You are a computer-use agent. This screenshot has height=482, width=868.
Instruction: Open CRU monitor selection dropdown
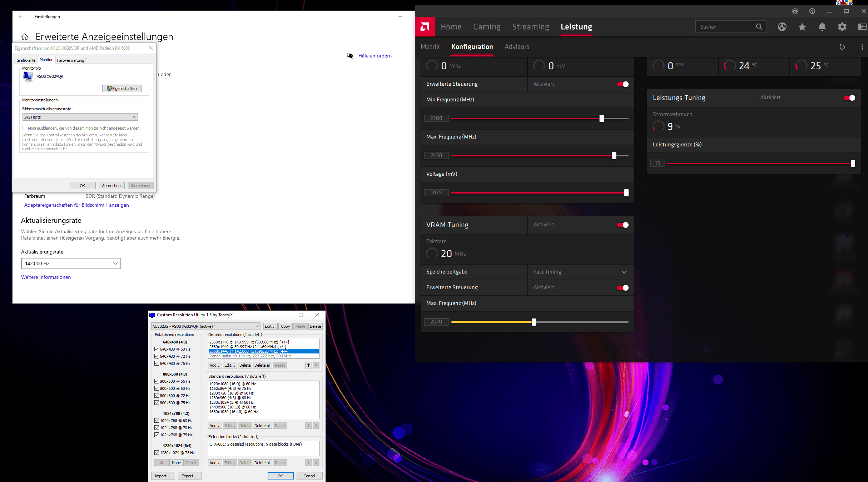[206, 326]
